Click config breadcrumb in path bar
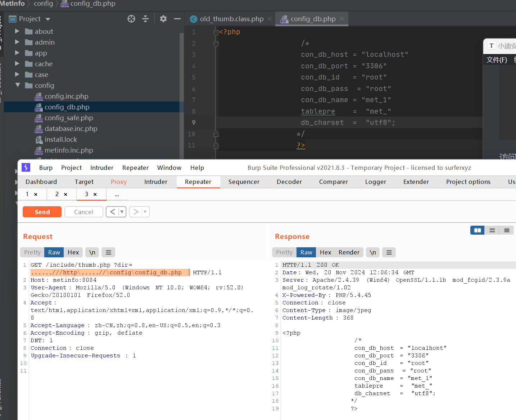 pyautogui.click(x=43, y=4)
